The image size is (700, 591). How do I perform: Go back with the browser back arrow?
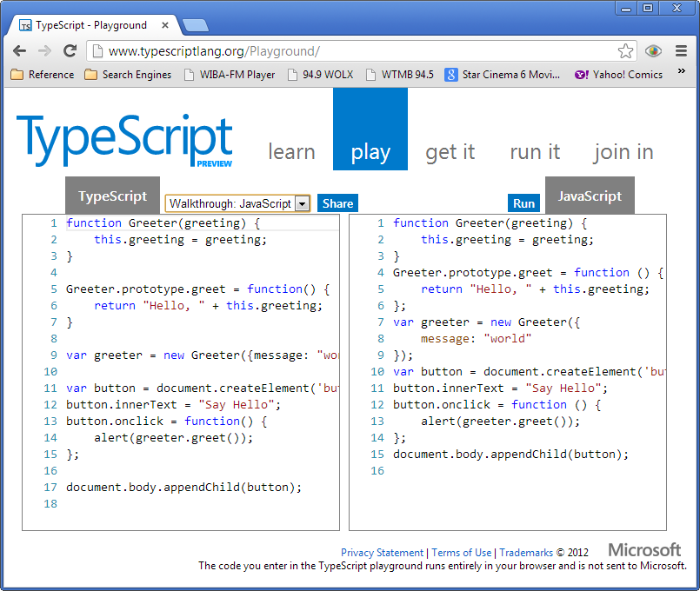[x=20, y=51]
